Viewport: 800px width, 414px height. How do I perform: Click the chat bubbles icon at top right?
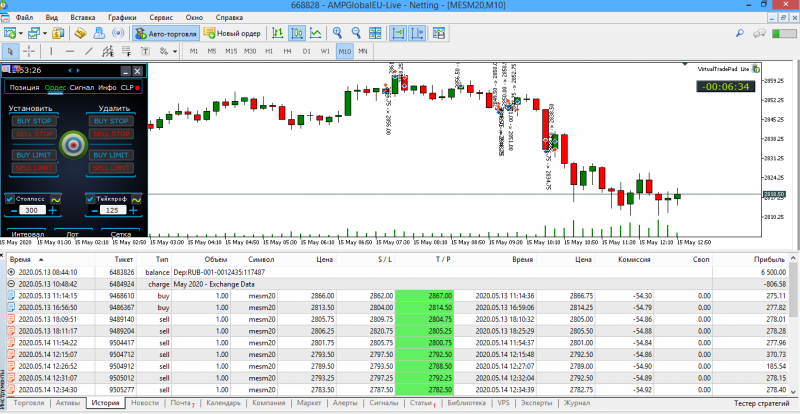click(x=759, y=33)
